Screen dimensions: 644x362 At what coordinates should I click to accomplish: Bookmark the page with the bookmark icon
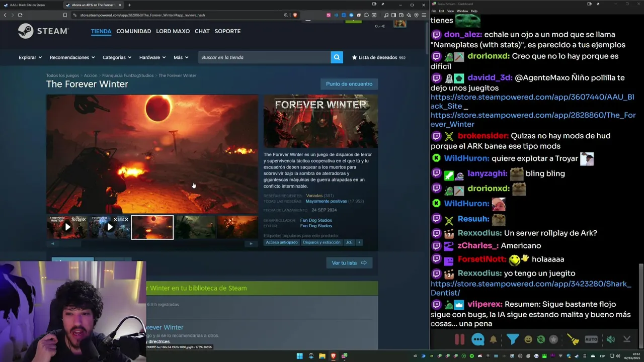point(65,15)
